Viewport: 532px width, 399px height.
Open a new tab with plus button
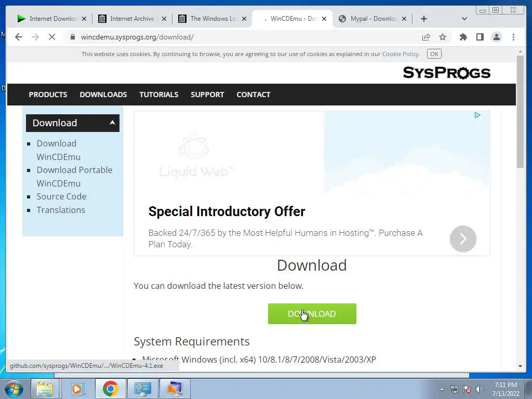[x=424, y=19]
